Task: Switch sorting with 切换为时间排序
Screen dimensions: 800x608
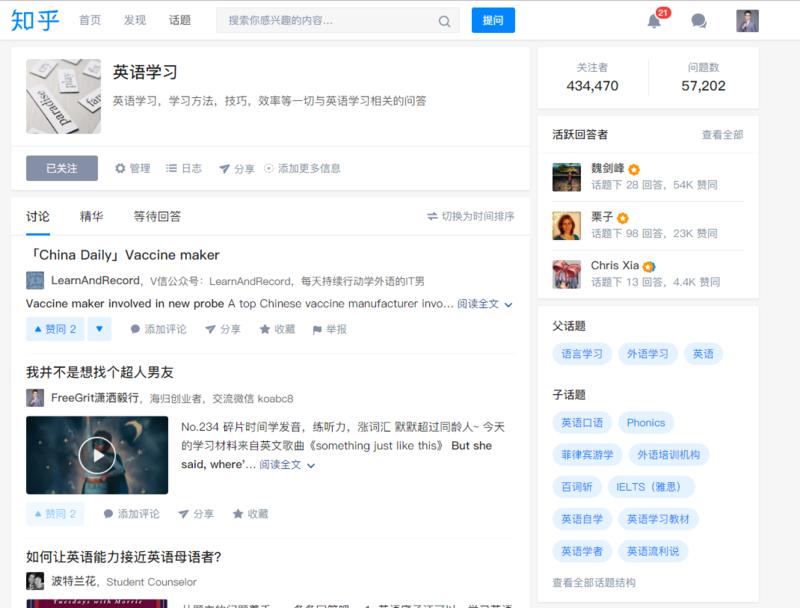Action: click(x=470, y=215)
